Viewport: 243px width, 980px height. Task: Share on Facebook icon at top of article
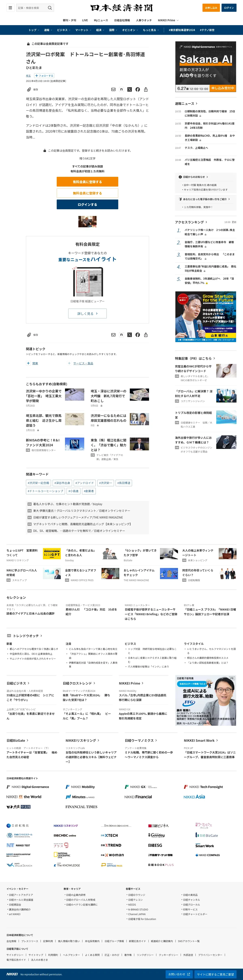point(137,89)
